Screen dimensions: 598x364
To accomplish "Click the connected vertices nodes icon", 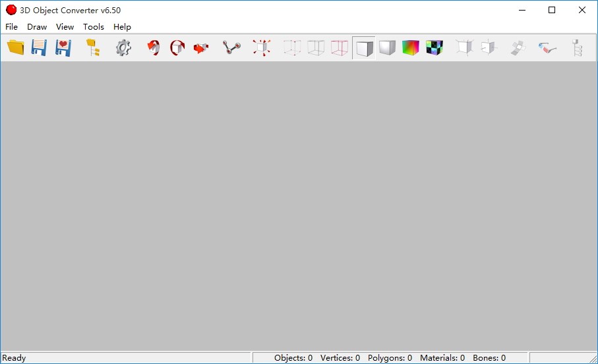I will [231, 47].
